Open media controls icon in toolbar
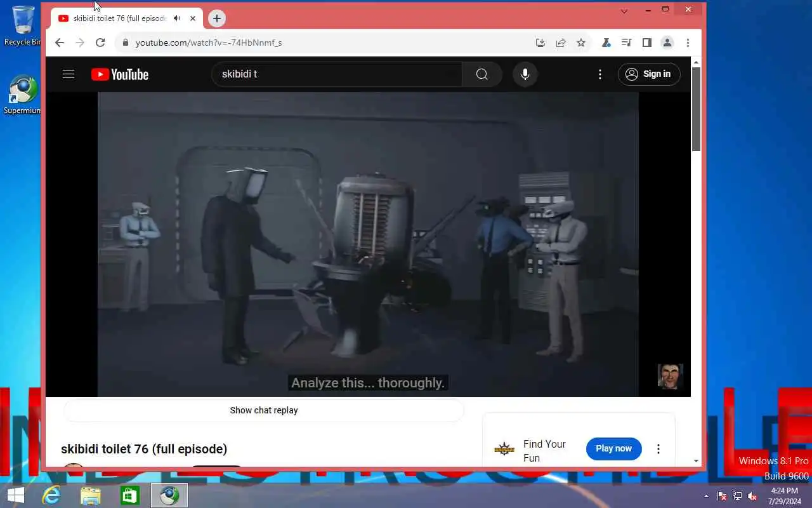Viewport: 812px width, 508px height. [x=626, y=43]
